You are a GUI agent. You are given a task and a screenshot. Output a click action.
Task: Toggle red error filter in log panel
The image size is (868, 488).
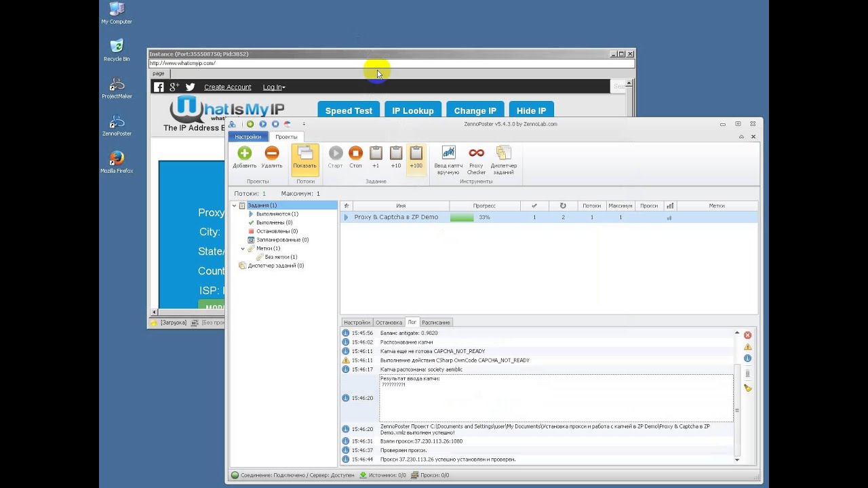[747, 335]
